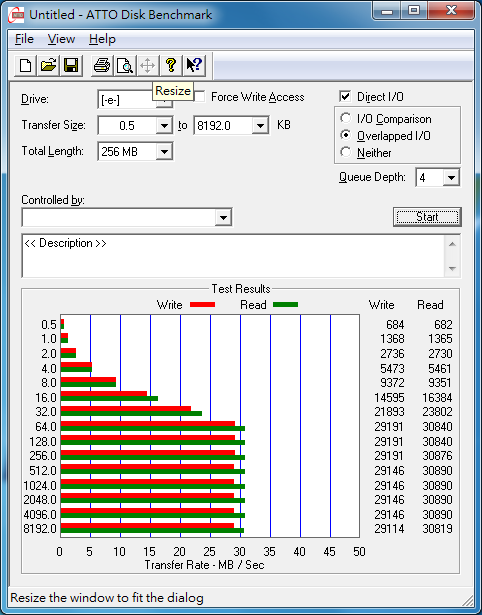The image size is (482, 615).
Task: Click the Description box scroll up arrow
Action: 452,244
